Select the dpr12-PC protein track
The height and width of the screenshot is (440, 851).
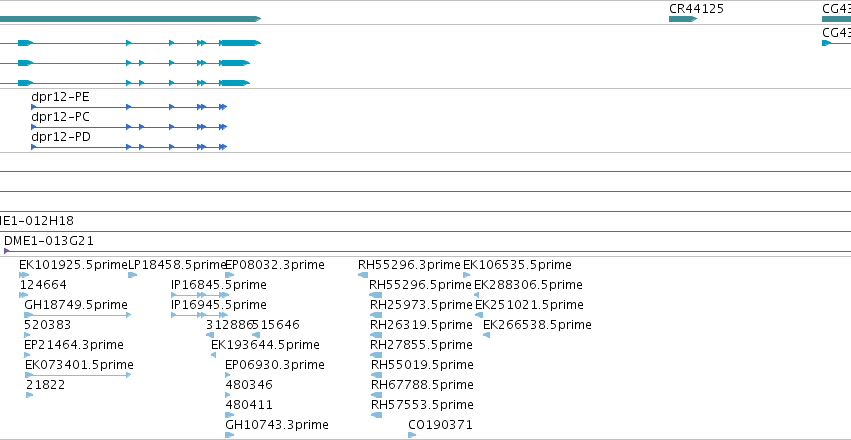pyautogui.click(x=129, y=127)
